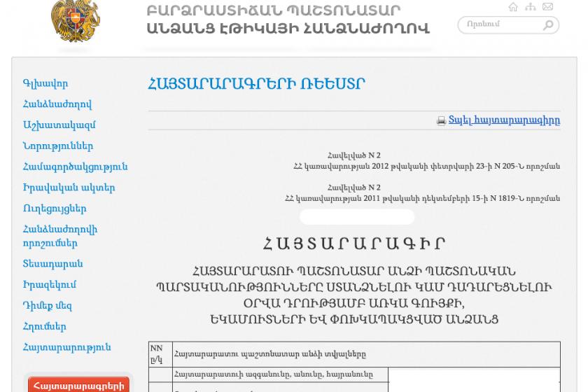The image size is (588, 392).
Task: Click the Armenian coat of arms logo
Action: [x=76, y=20]
